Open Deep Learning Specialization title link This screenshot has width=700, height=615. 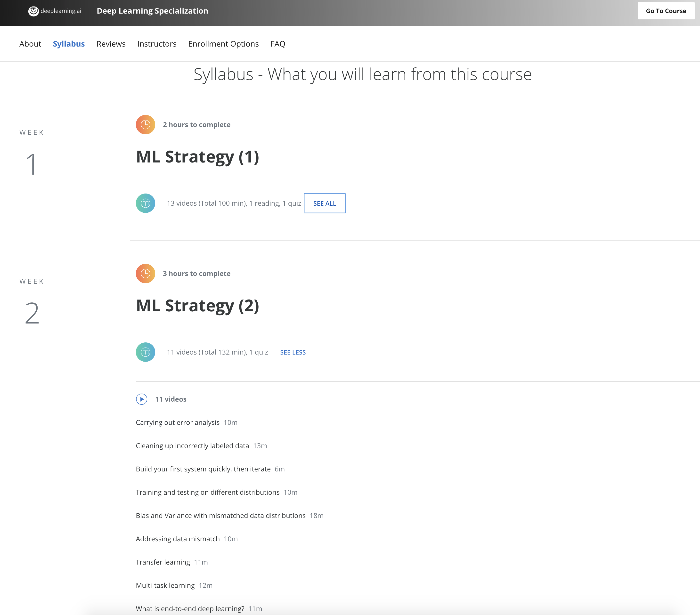click(x=152, y=11)
